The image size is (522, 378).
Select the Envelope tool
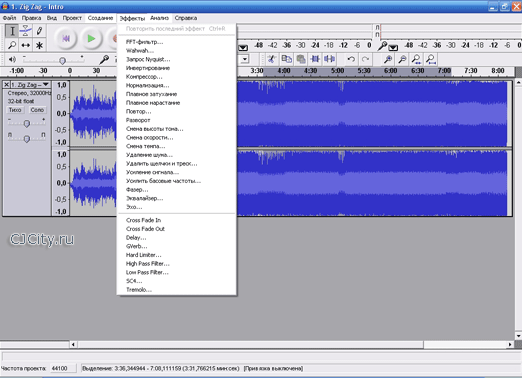point(26,31)
